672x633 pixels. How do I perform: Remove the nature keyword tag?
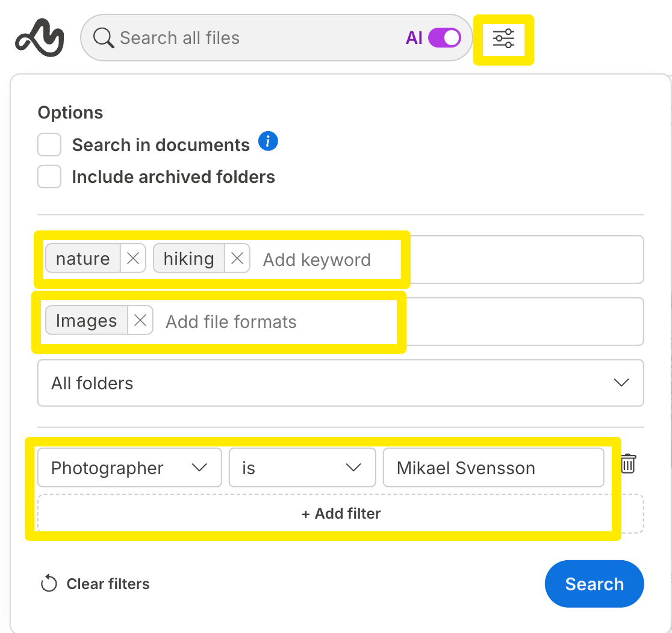tap(133, 259)
